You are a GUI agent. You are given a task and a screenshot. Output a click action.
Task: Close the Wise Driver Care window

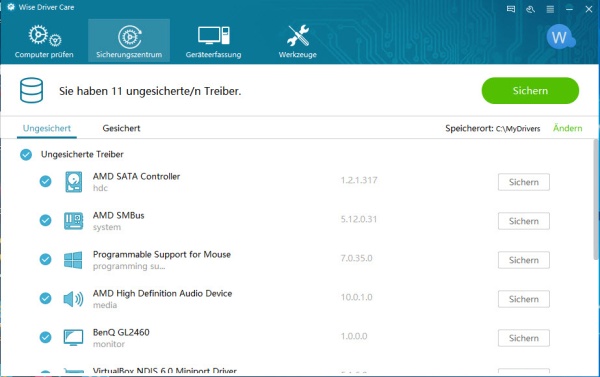click(x=589, y=9)
